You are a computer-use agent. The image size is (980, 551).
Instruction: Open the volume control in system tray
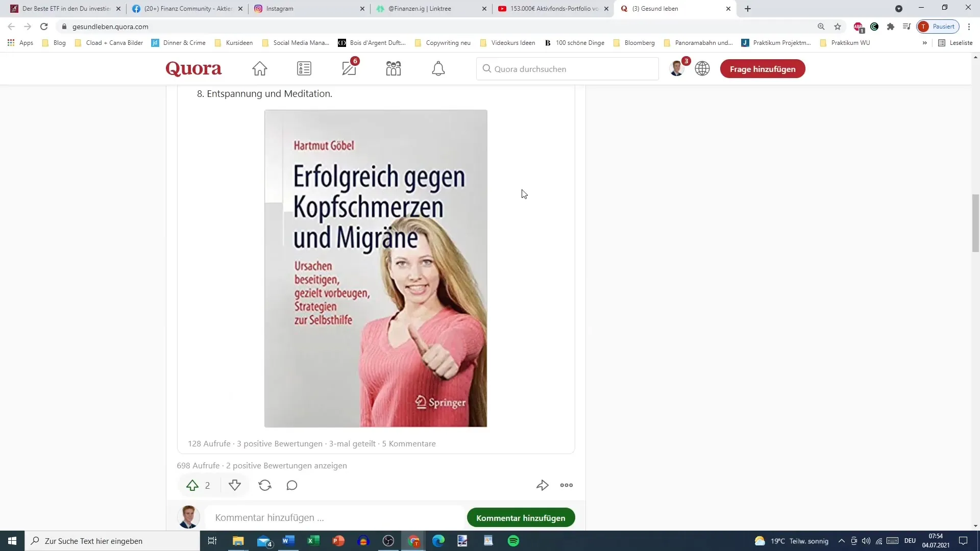click(x=866, y=541)
